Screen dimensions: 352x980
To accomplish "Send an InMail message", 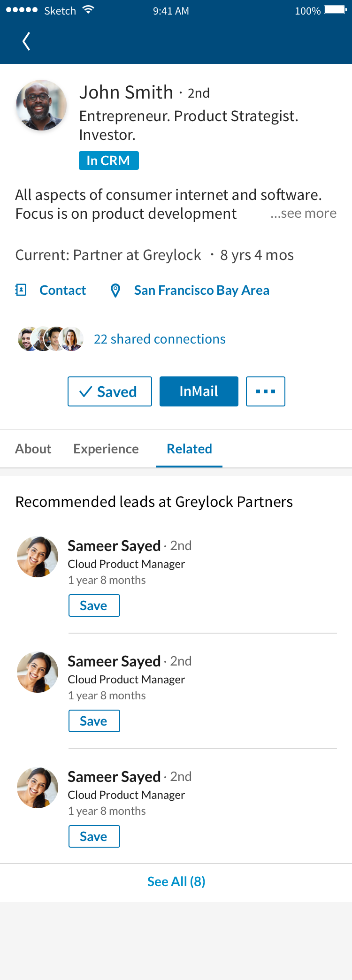I will 199,391.
